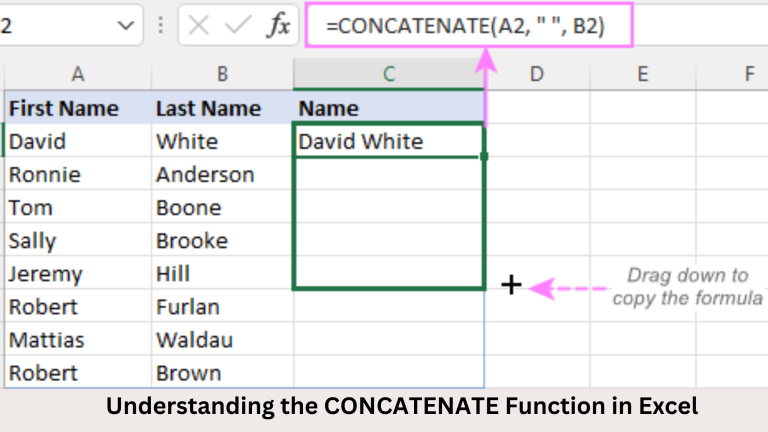
Task: Select column B header
Action: pyautogui.click(x=222, y=73)
